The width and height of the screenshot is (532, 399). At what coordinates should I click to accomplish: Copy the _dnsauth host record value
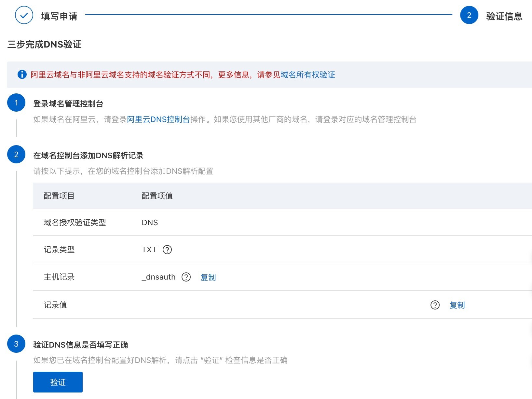click(x=208, y=277)
